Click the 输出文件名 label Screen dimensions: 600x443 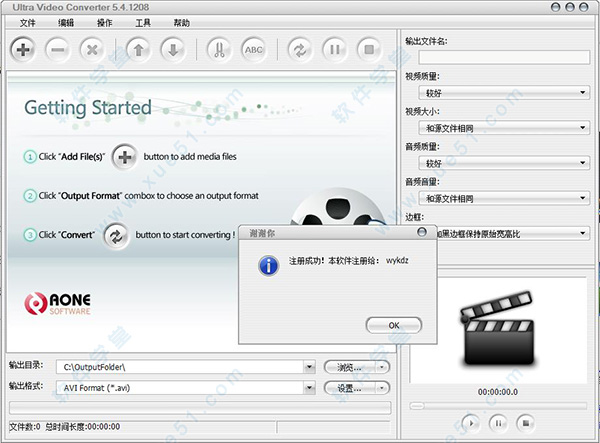pyautogui.click(x=426, y=41)
